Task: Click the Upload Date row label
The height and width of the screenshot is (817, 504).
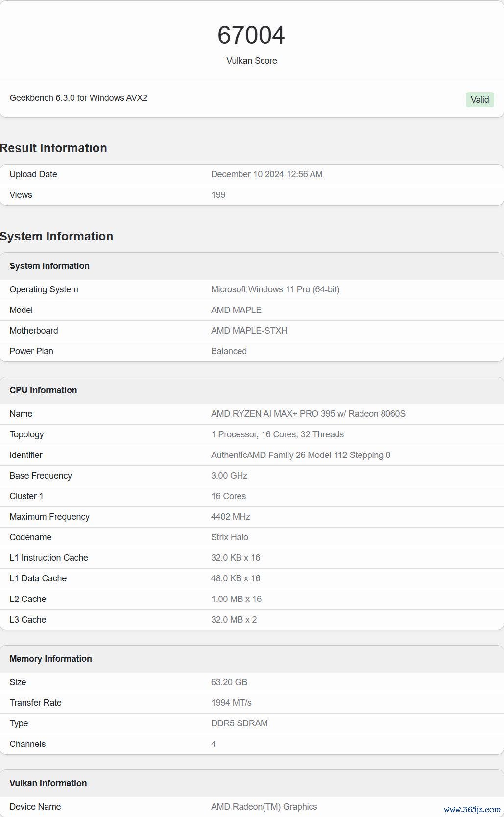Action: 33,174
